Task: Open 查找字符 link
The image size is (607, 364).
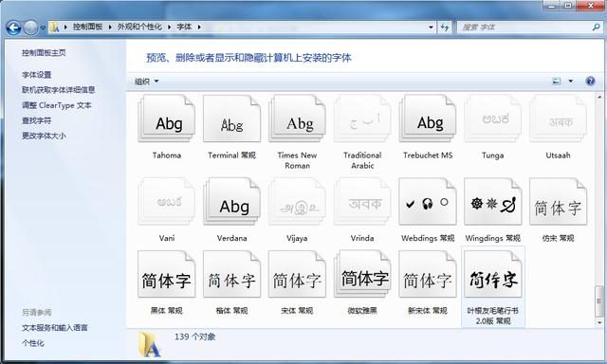Action: coord(36,120)
